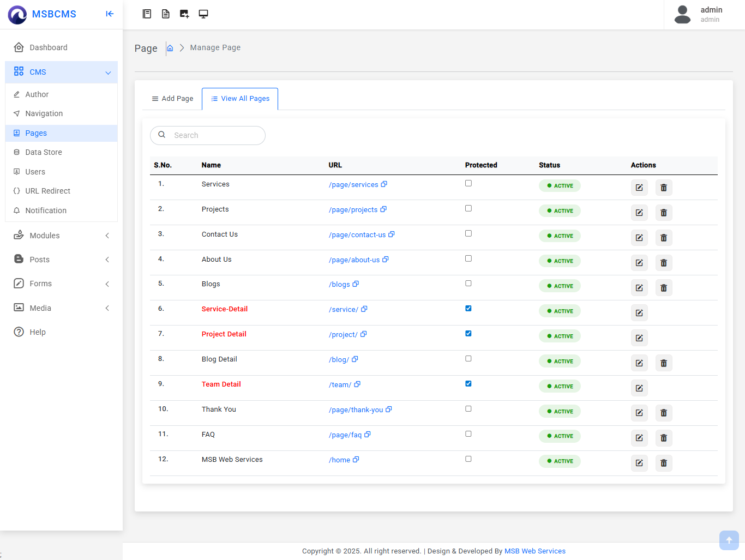The image size is (745, 560).
Task: Toggle Protected checkbox for Blog Detail
Action: 468,359
